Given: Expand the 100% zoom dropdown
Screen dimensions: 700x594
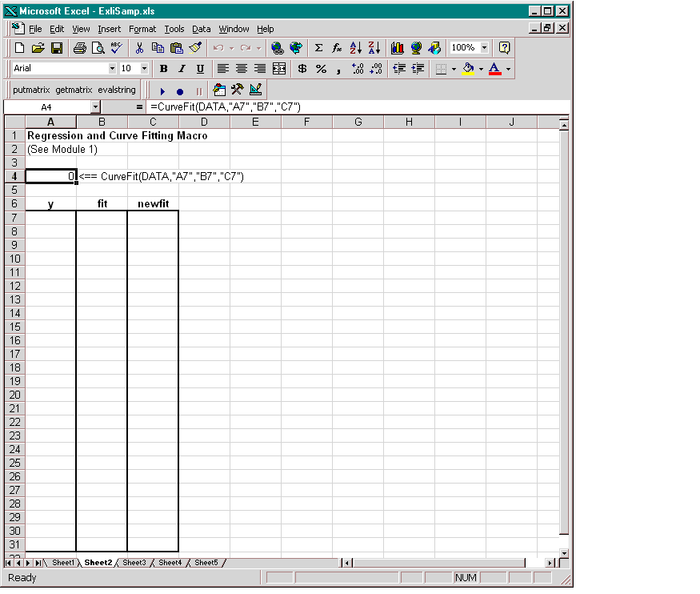Looking at the screenshot, I should 484,48.
